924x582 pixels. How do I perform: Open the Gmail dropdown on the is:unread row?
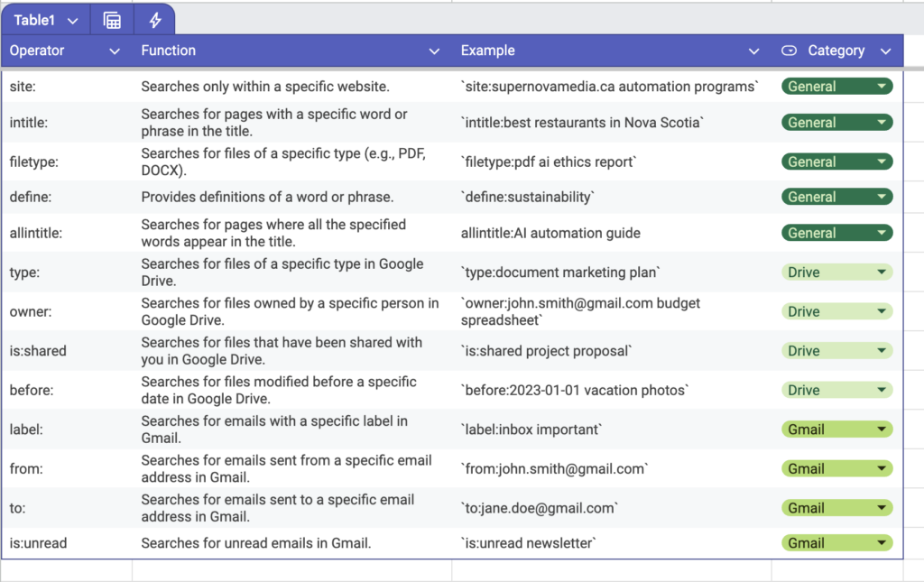(x=882, y=543)
